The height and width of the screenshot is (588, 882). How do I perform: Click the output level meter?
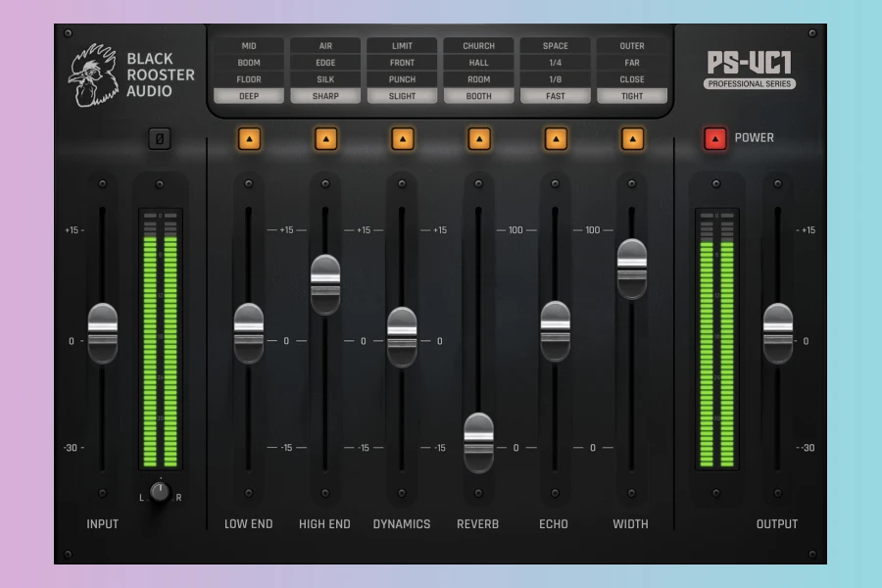716,339
